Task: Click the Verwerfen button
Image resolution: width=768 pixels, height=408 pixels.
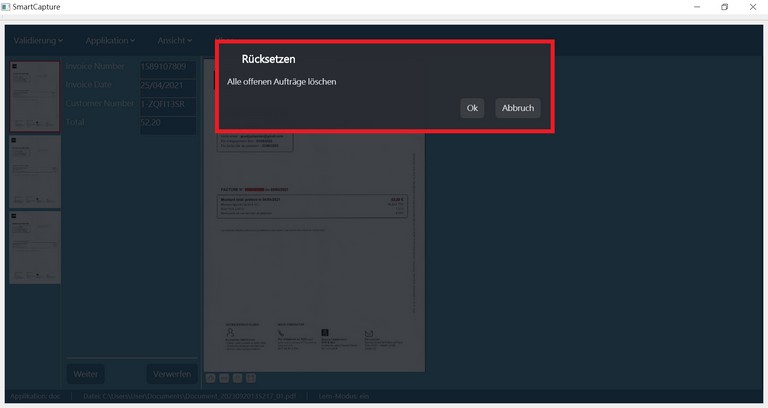Action: [x=172, y=374]
